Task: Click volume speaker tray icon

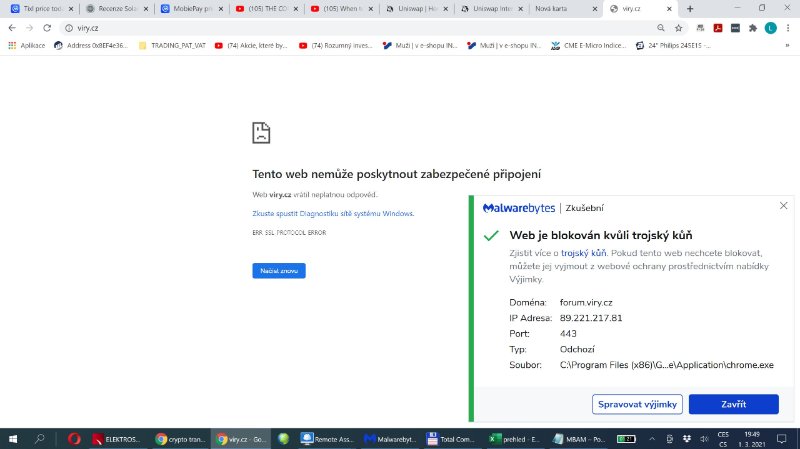Action: point(705,439)
